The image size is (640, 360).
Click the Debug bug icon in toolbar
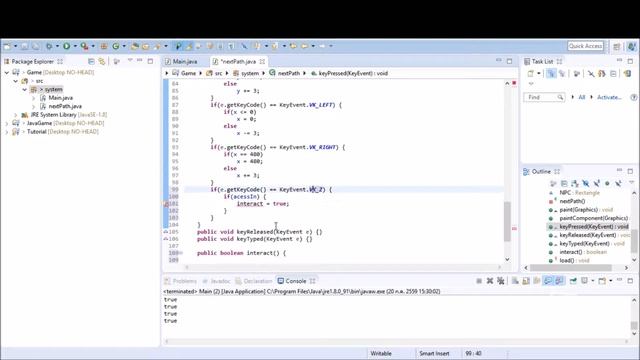49,46
